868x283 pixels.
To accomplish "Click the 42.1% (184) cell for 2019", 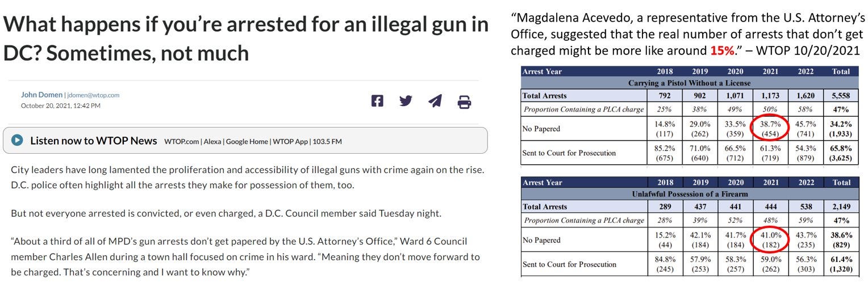I will tap(700, 240).
